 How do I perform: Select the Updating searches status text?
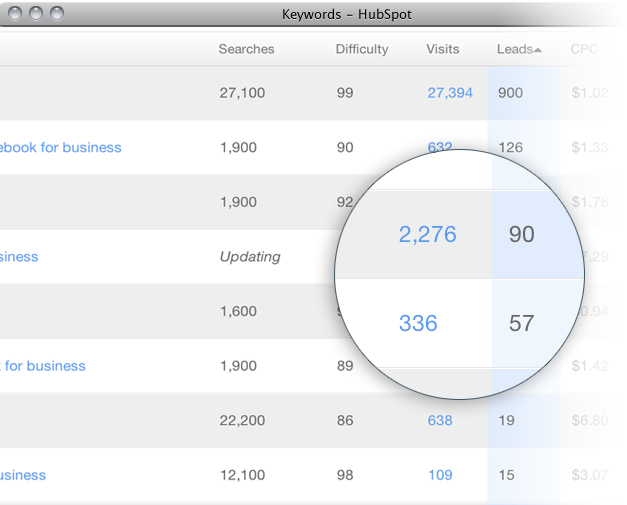point(250,257)
